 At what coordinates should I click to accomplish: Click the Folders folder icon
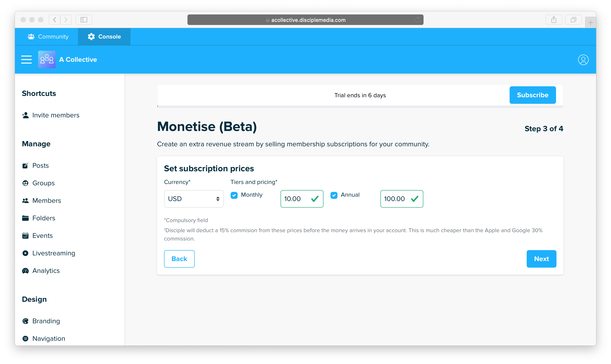(x=25, y=218)
